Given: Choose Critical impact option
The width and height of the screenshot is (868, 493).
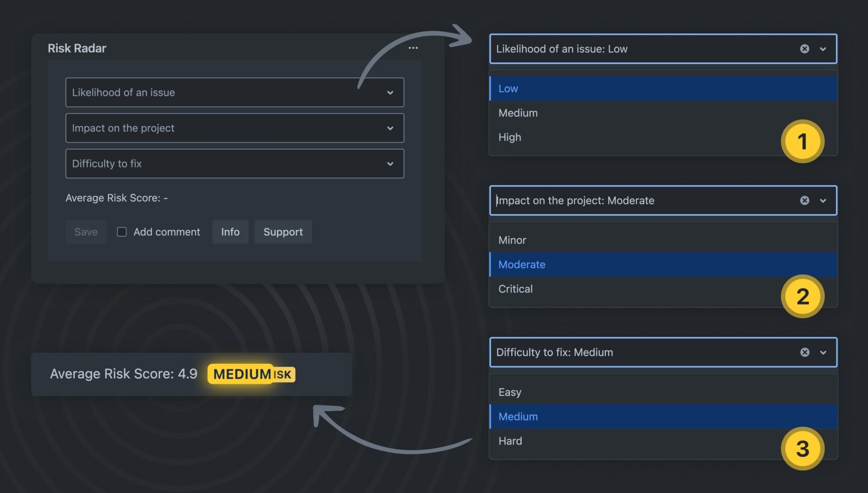Looking at the screenshot, I should coord(515,289).
